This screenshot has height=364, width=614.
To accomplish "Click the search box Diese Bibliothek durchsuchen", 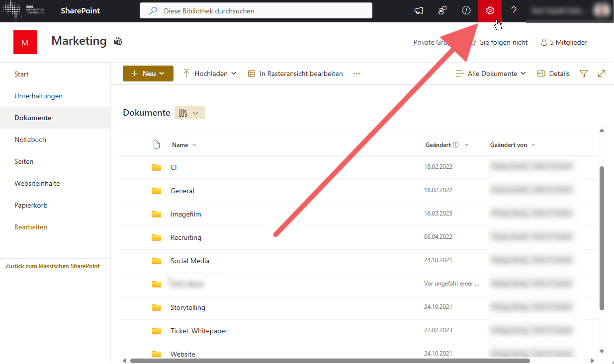I will [256, 11].
